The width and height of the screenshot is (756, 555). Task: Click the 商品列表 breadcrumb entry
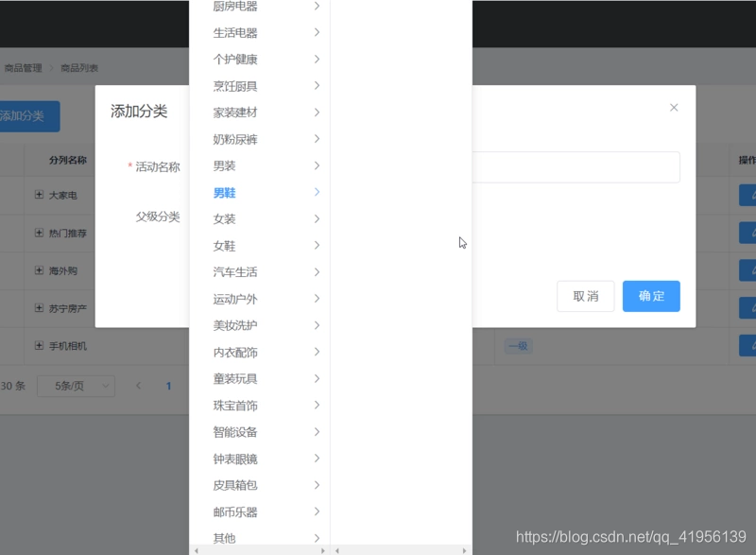click(77, 69)
